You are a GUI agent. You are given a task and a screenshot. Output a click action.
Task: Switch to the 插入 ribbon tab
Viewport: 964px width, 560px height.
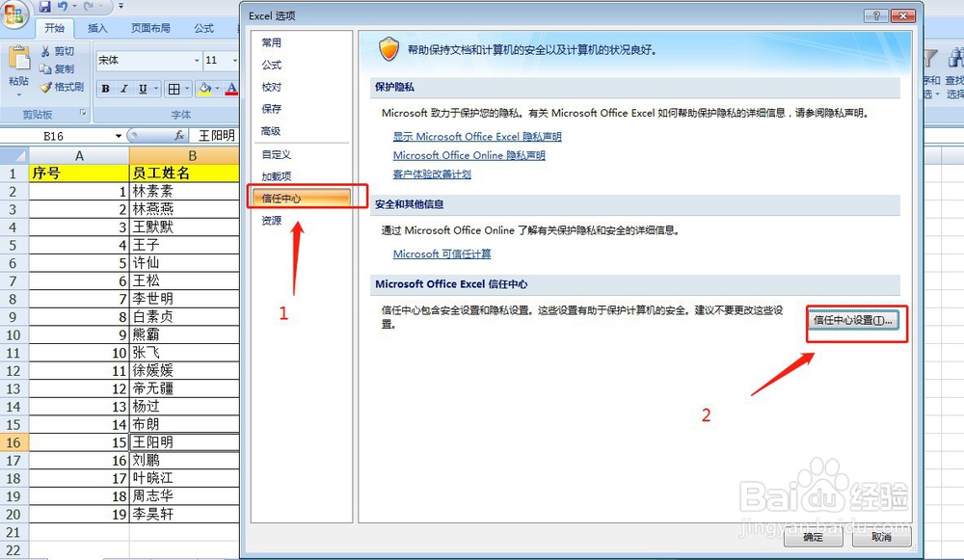click(x=97, y=28)
